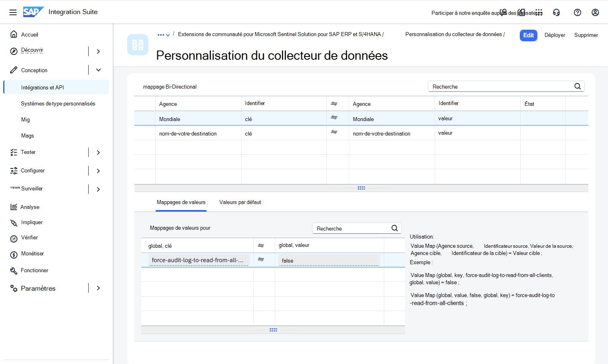Click search icon in bi-directional mapping search
The image size is (608, 364).
coord(578,86)
